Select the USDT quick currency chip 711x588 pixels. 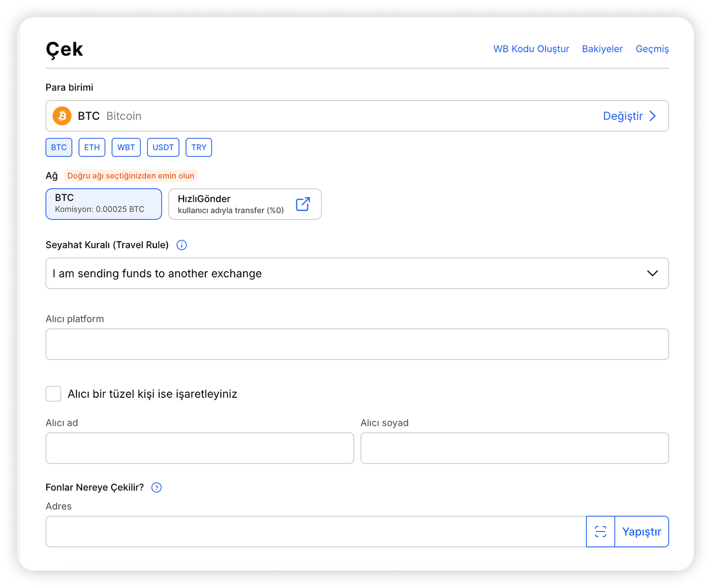(x=163, y=148)
